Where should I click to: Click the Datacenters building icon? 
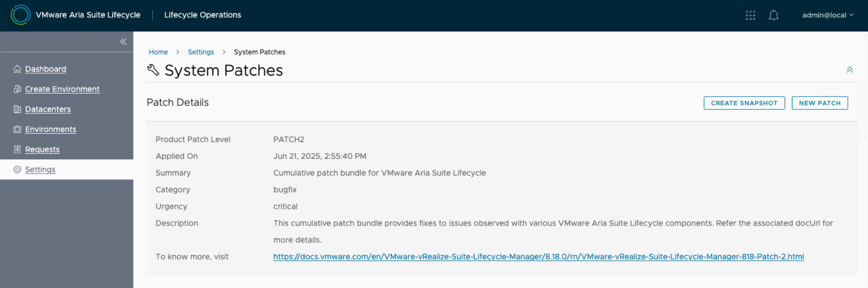tap(17, 109)
